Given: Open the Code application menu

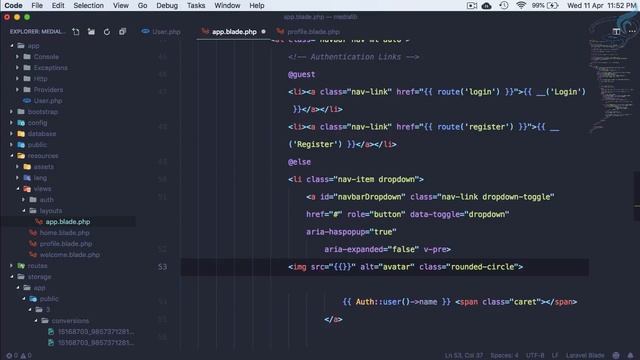Looking at the screenshot, I should click(x=13, y=5).
